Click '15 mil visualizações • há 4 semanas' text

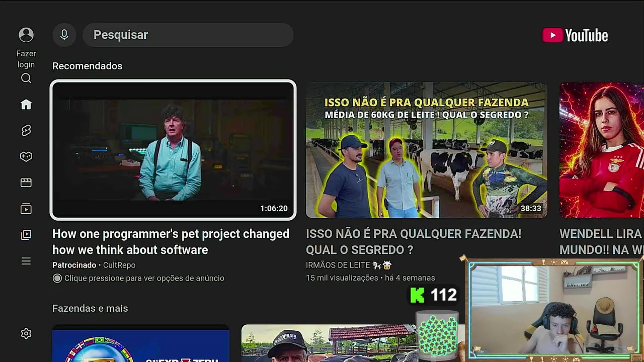pyautogui.click(x=370, y=278)
